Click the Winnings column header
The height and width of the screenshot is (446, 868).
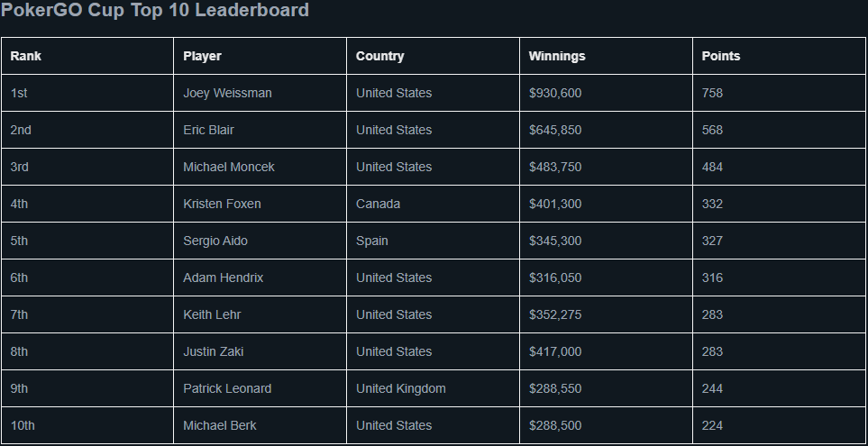(607, 56)
